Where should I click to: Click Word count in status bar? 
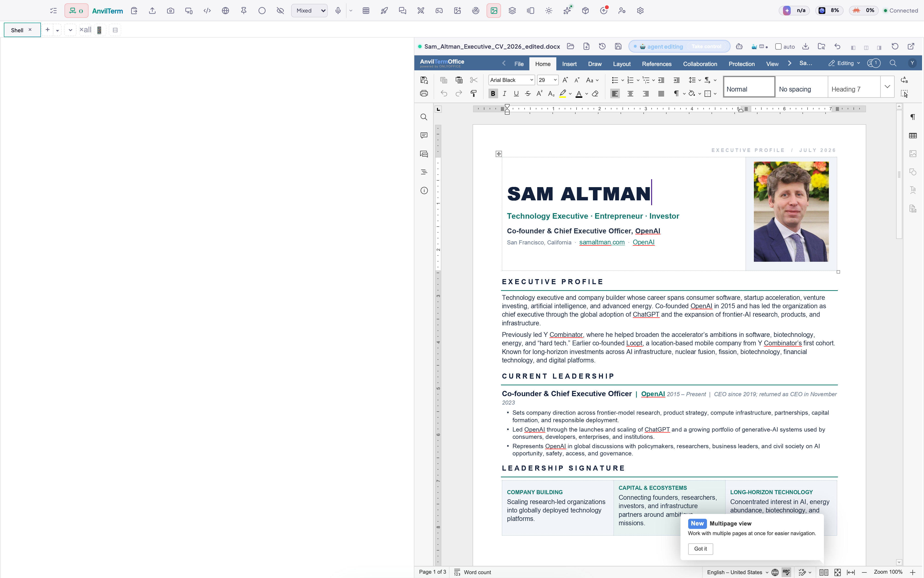(473, 572)
